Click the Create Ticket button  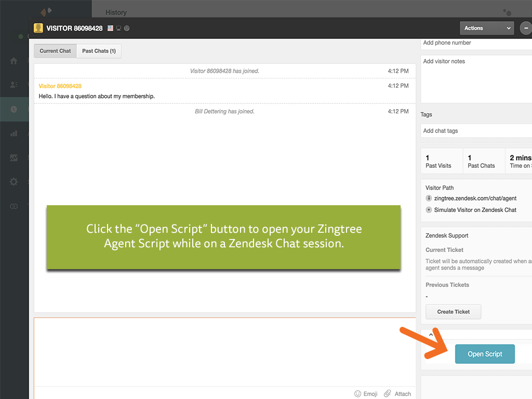453,312
